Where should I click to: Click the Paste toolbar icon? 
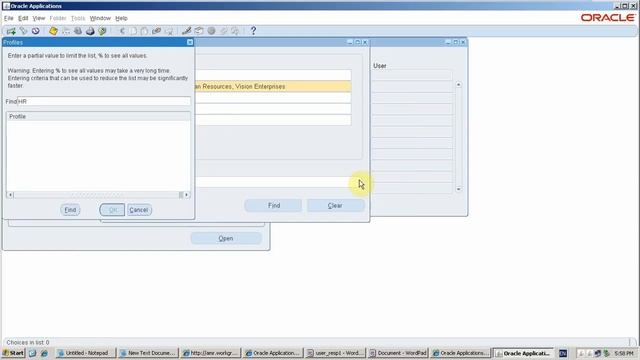click(144, 31)
